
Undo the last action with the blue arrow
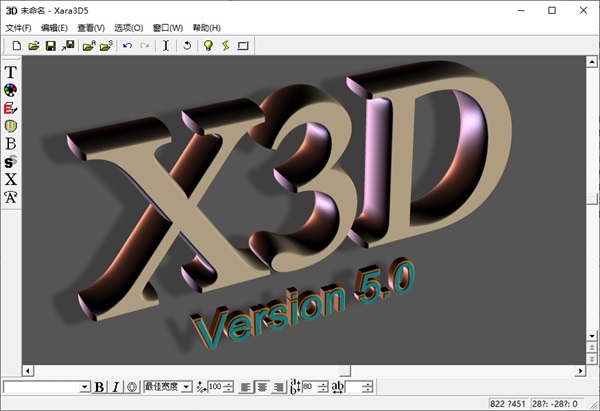pos(127,46)
